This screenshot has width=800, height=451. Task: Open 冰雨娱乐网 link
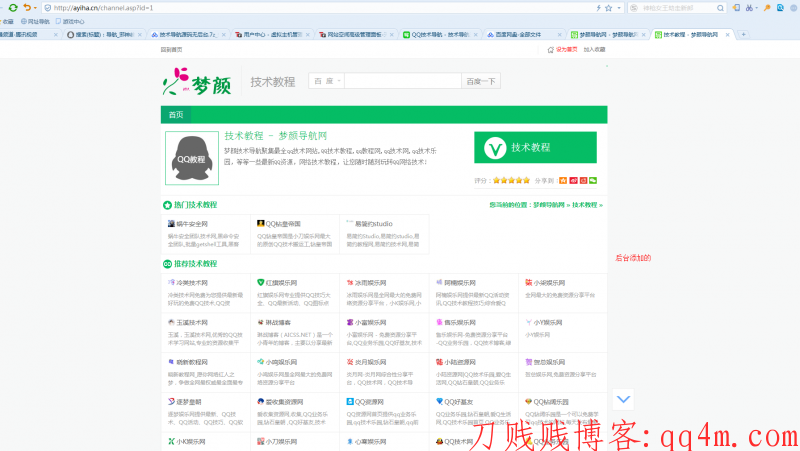[x=370, y=283]
